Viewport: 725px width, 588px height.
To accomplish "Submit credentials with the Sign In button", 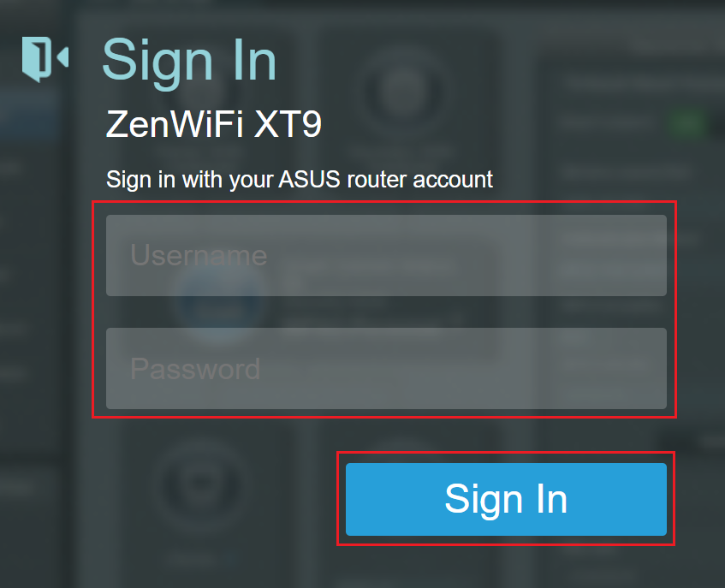I will coord(506,499).
